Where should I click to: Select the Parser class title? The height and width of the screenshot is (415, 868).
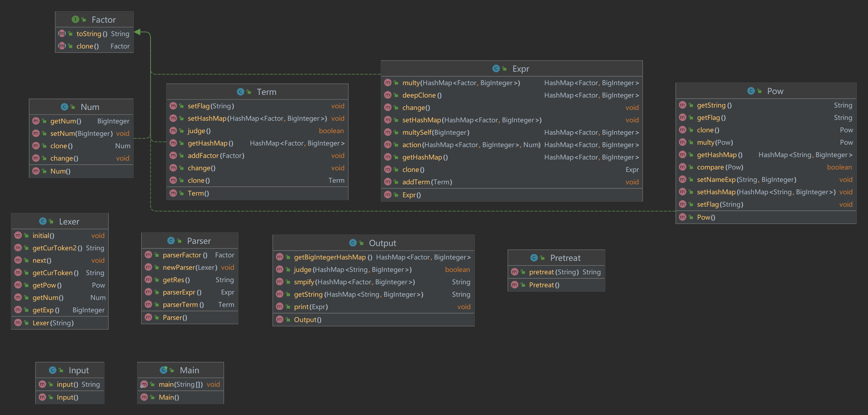[x=199, y=241]
